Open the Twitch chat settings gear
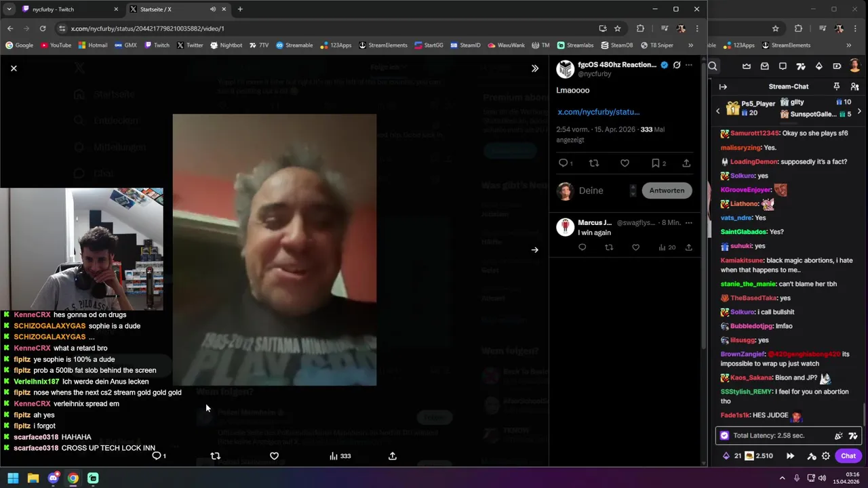Screen dimensions: 868x488 825,456
